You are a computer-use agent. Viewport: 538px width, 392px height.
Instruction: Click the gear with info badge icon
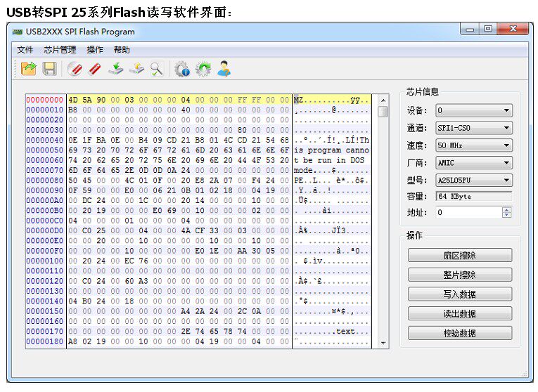click(182, 69)
